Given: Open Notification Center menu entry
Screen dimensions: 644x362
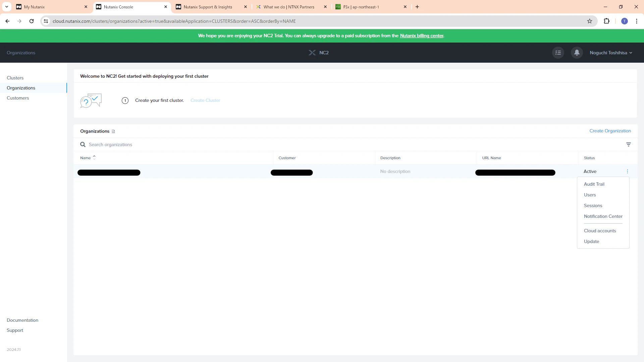Looking at the screenshot, I should [x=603, y=216].
